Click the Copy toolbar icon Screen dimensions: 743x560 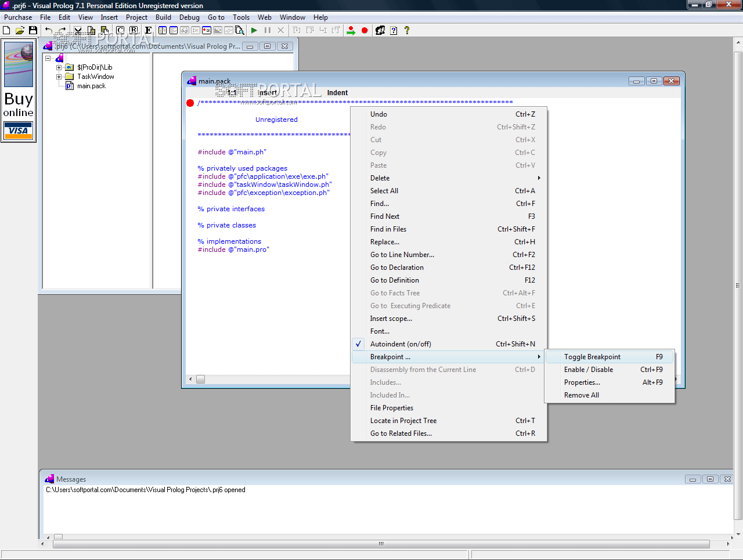91,30
